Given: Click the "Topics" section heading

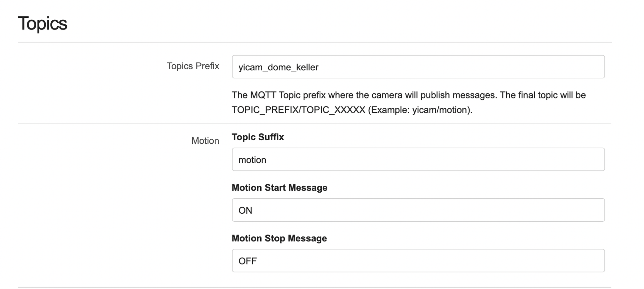Looking at the screenshot, I should tap(43, 23).
